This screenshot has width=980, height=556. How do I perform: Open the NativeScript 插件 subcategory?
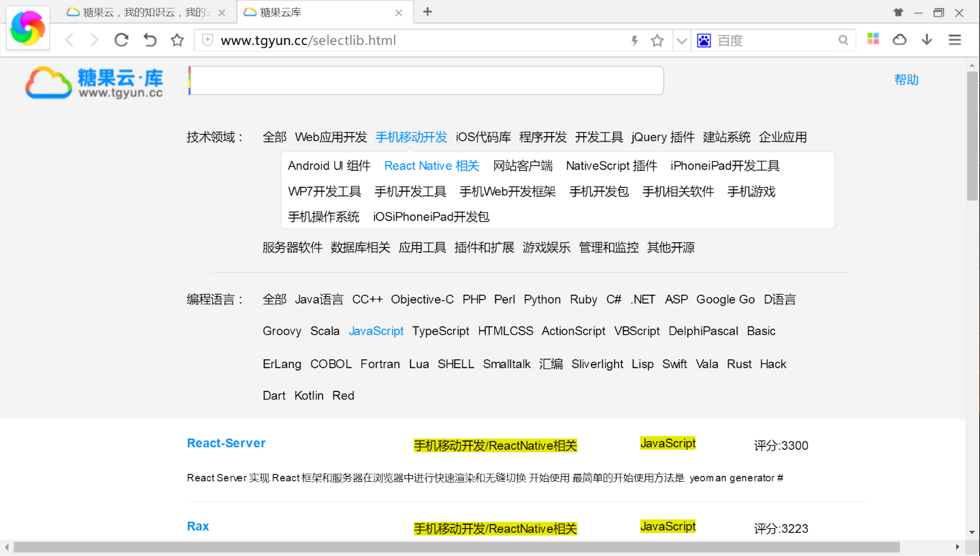click(612, 165)
